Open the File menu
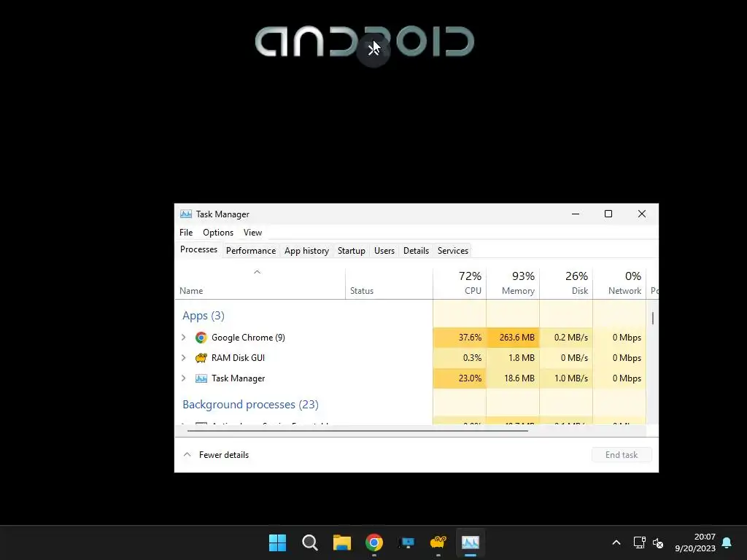The width and height of the screenshot is (747, 560). pos(186,233)
